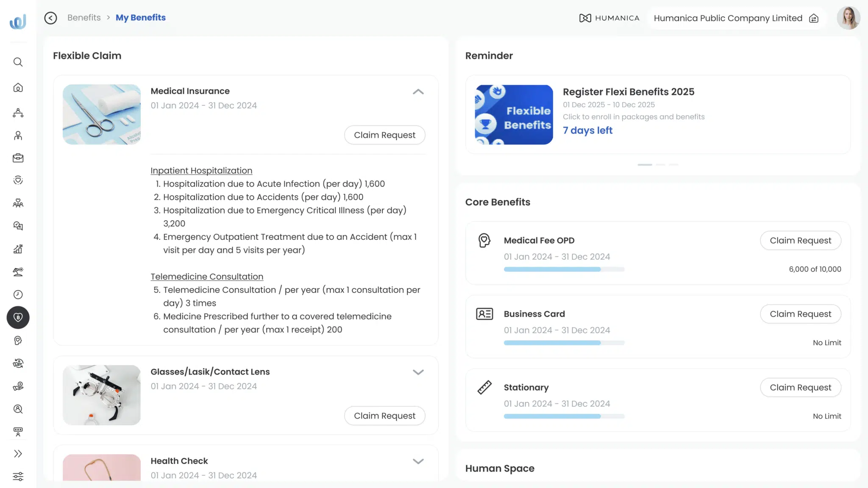This screenshot has height=488, width=868.
Task: Click the company switcher icon next to Humanica
Action: [813, 18]
